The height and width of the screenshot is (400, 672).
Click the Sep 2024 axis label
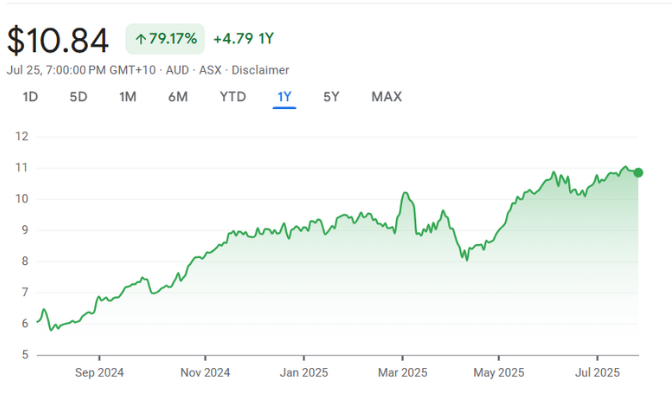(99, 372)
